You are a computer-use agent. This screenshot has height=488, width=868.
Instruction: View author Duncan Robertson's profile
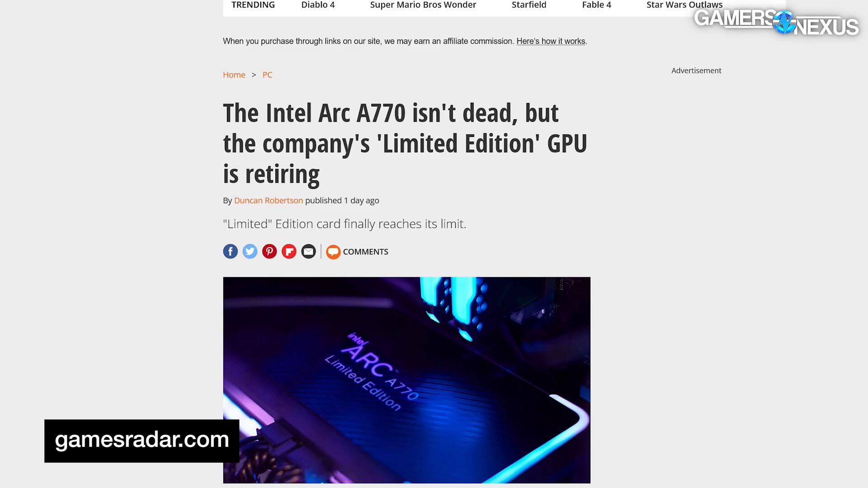(269, 201)
